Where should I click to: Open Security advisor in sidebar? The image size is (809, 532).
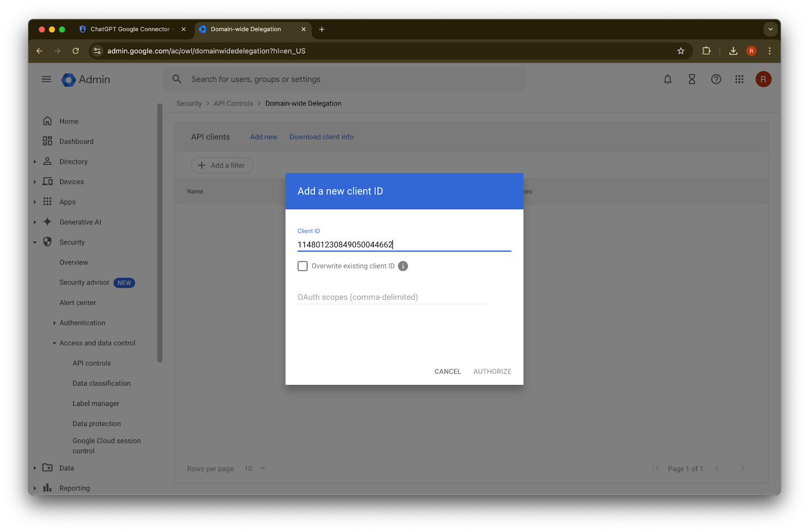point(84,282)
